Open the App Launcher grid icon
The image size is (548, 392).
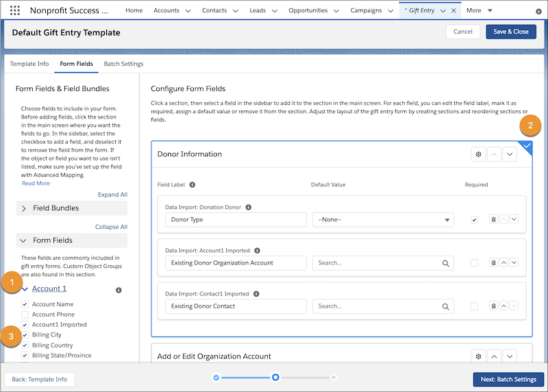(14, 10)
